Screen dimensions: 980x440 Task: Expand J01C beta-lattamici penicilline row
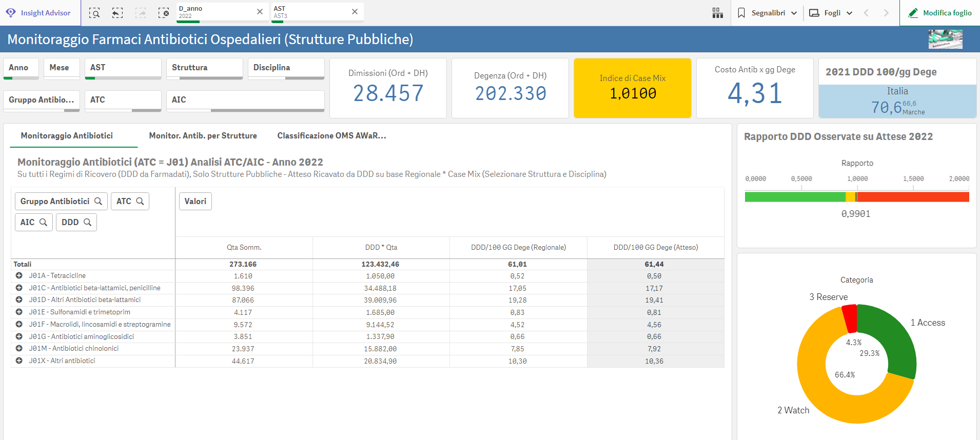19,288
